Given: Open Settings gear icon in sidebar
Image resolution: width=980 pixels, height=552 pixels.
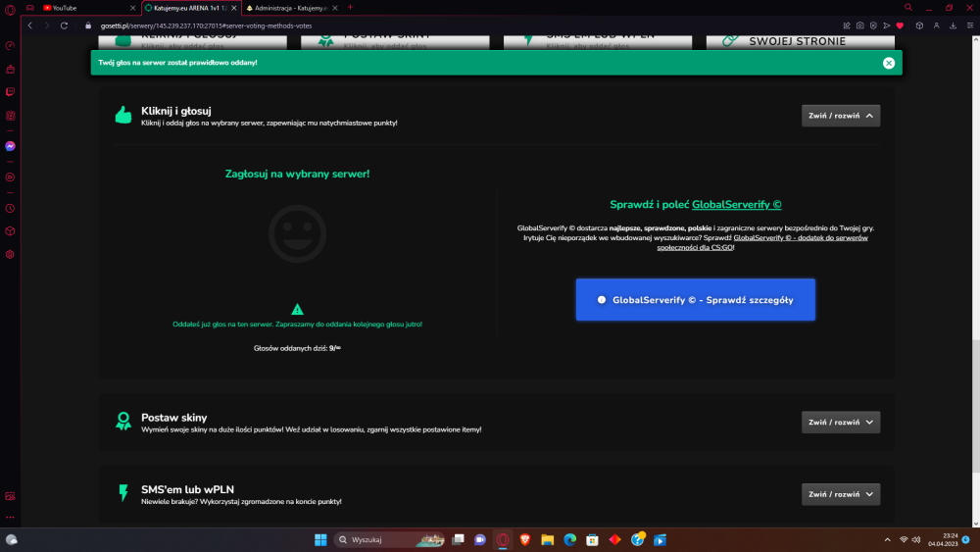Looking at the screenshot, I should pos(10,255).
